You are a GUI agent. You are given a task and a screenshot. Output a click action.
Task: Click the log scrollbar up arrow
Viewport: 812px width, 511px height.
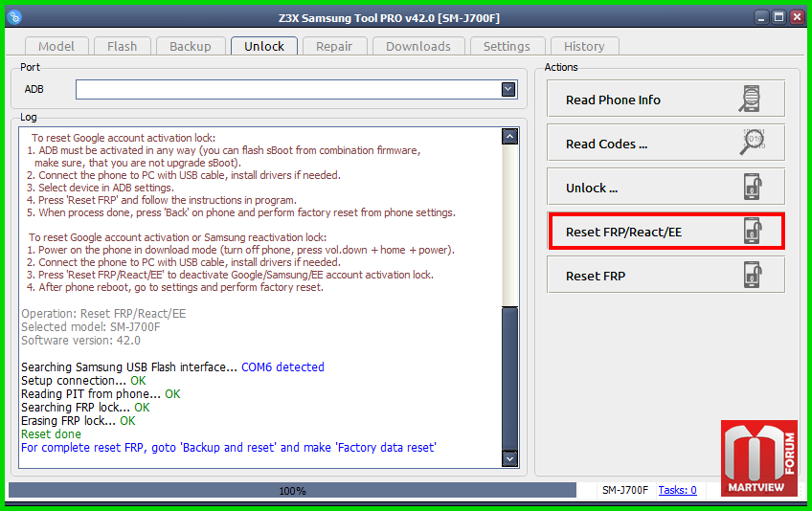(509, 137)
